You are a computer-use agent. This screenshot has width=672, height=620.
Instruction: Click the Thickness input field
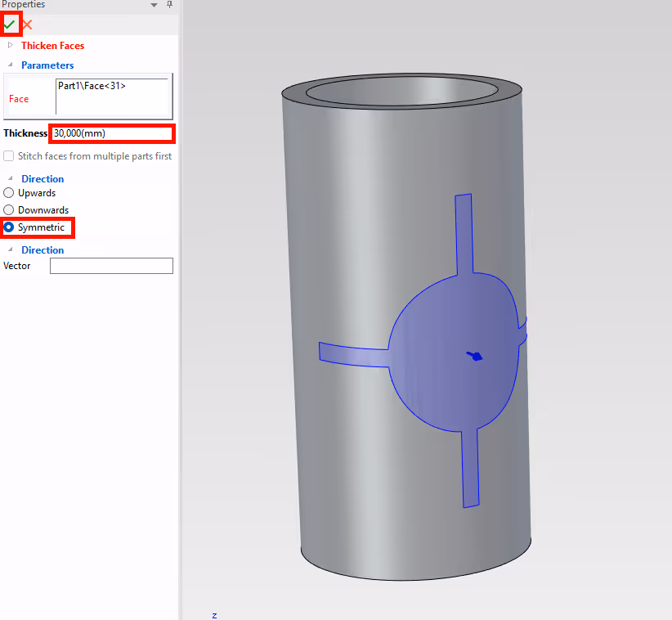(x=112, y=133)
